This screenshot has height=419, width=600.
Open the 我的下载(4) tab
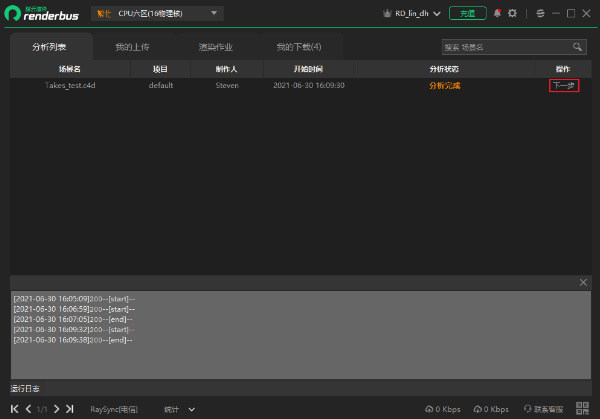pos(298,47)
